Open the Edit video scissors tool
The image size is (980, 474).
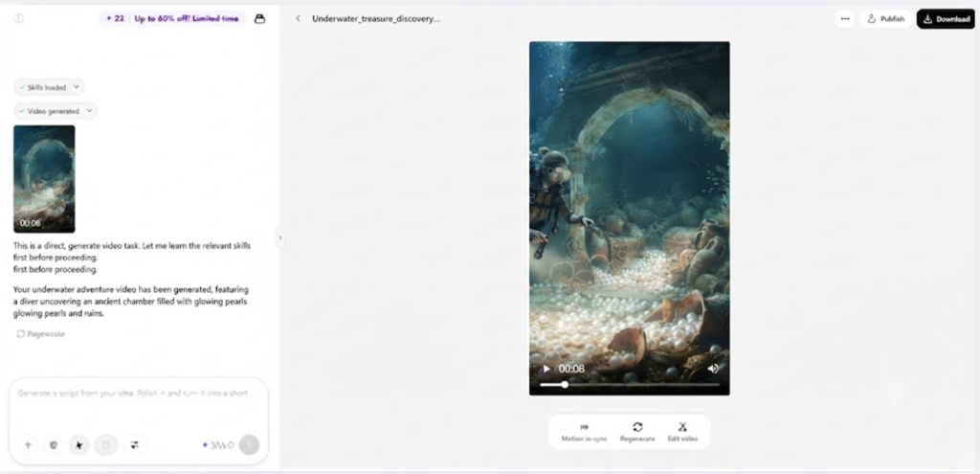point(682,432)
